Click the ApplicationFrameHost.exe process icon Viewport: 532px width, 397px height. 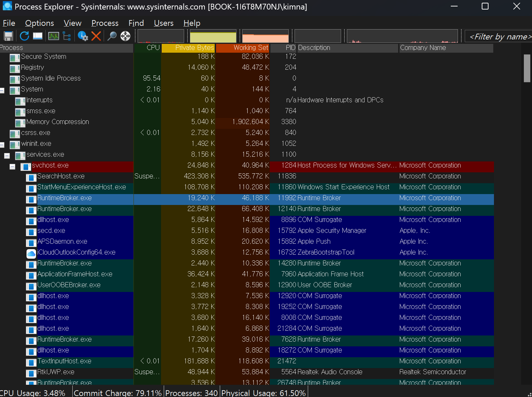(x=31, y=275)
